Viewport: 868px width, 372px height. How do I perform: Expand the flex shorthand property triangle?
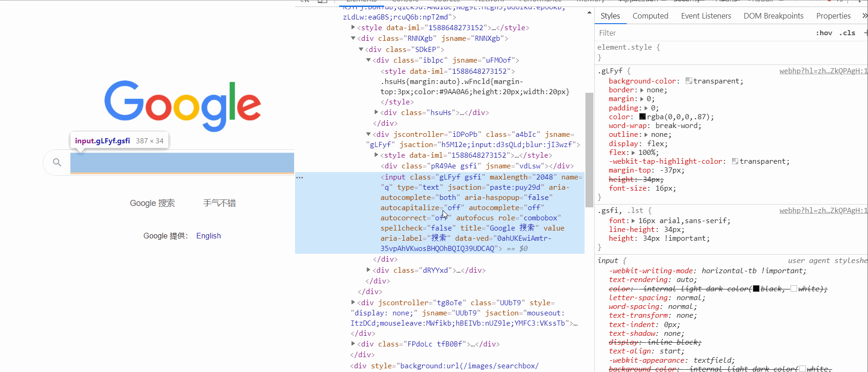click(633, 153)
